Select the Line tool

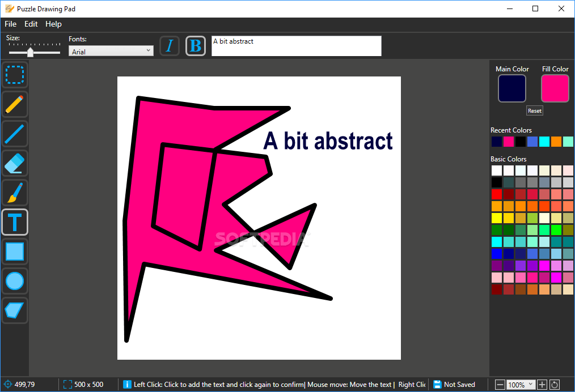(15, 134)
